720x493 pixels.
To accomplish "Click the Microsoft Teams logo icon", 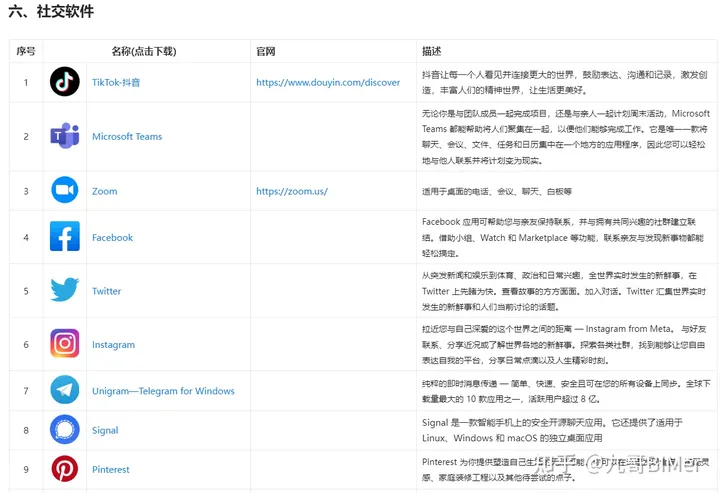I will point(64,136).
